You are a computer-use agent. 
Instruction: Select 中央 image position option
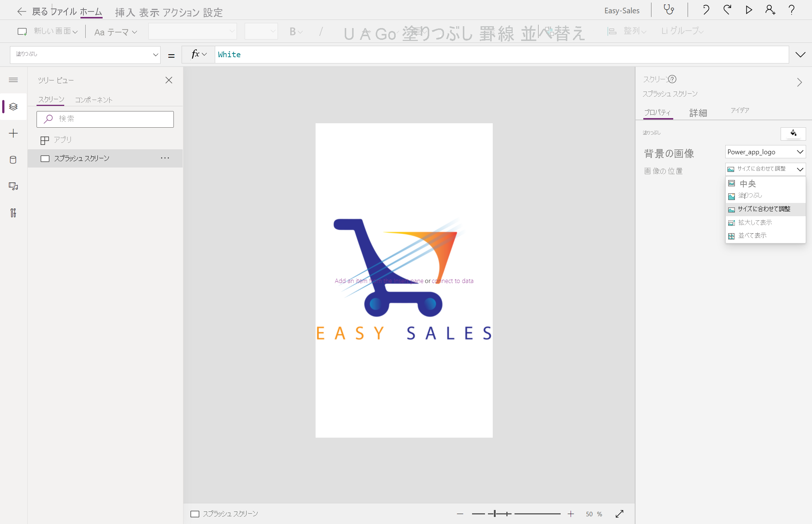tap(765, 183)
